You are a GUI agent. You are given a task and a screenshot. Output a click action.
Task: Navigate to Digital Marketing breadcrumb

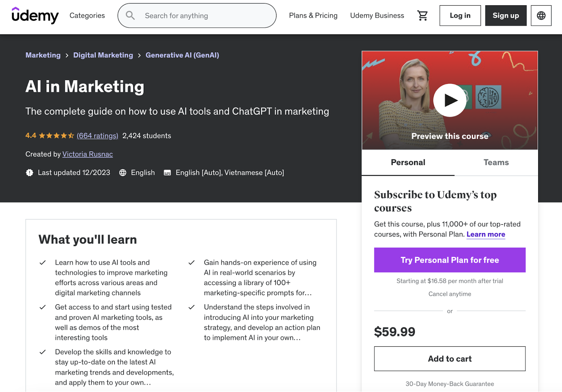(x=103, y=55)
